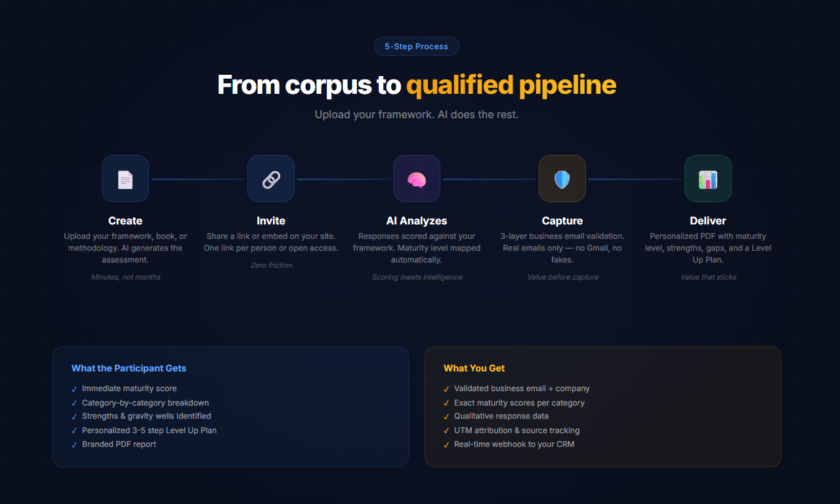Click the 5-Step Process badge
This screenshot has width=840, height=504.
[416, 46]
